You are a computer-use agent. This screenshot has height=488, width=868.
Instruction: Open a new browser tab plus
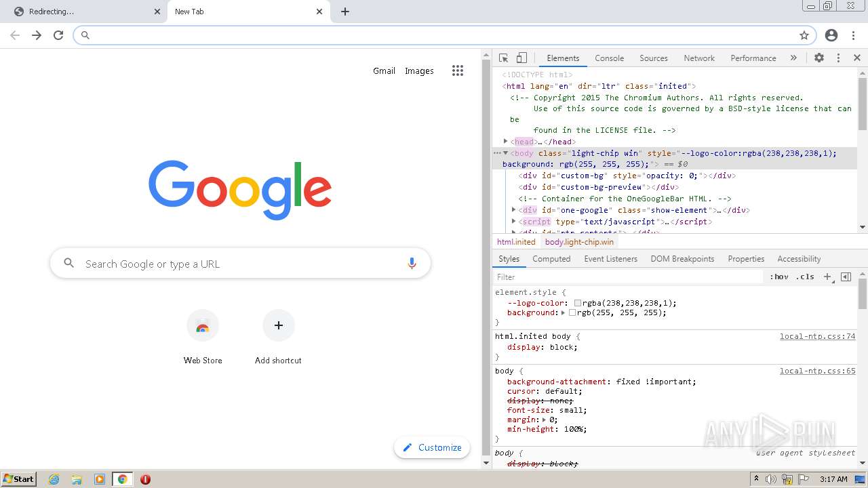pyautogui.click(x=345, y=12)
